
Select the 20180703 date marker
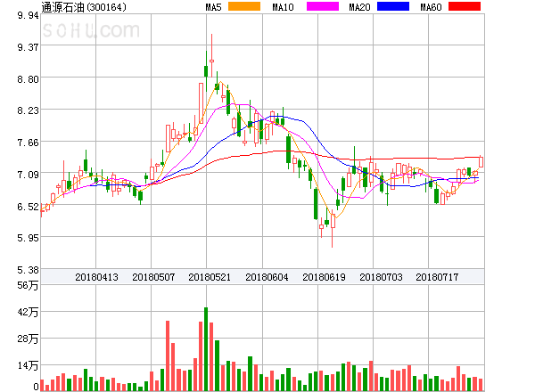click(381, 277)
